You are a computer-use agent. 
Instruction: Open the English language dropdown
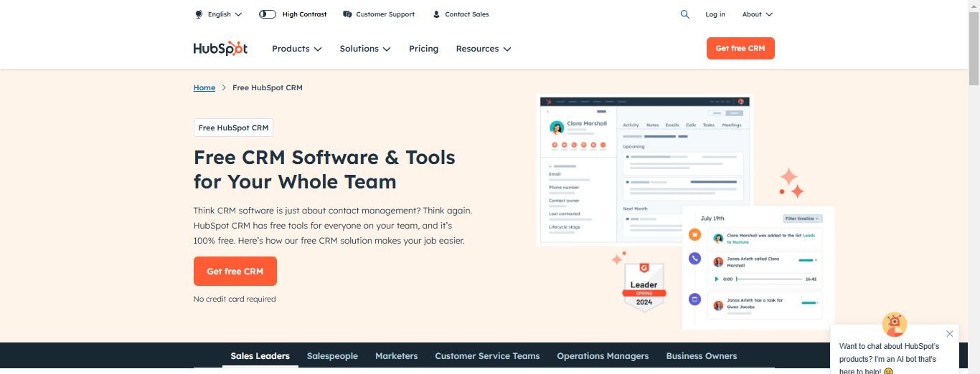coord(219,14)
